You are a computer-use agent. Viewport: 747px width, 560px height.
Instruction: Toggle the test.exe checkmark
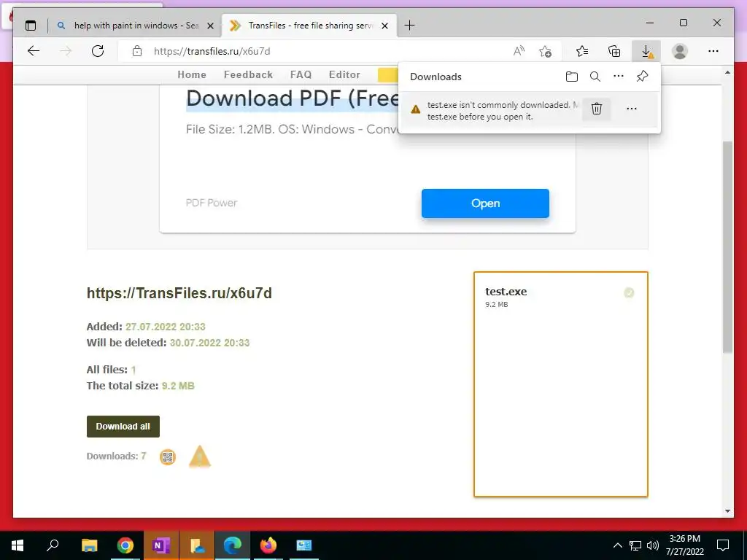[x=629, y=293]
